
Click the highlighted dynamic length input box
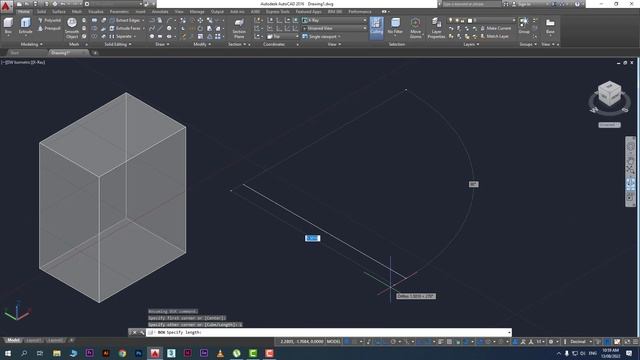click(312, 238)
